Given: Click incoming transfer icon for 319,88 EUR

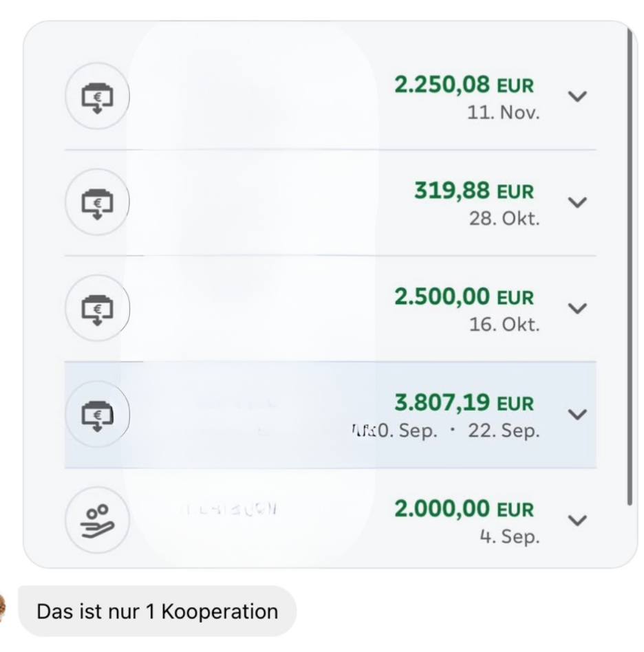Looking at the screenshot, I should pos(97,202).
